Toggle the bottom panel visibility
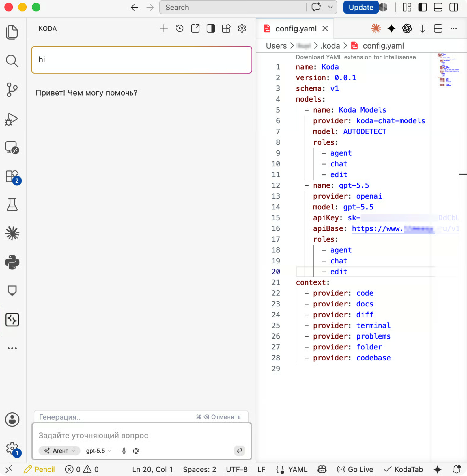Image resolution: width=467 pixels, height=476 pixels. tap(438, 7)
